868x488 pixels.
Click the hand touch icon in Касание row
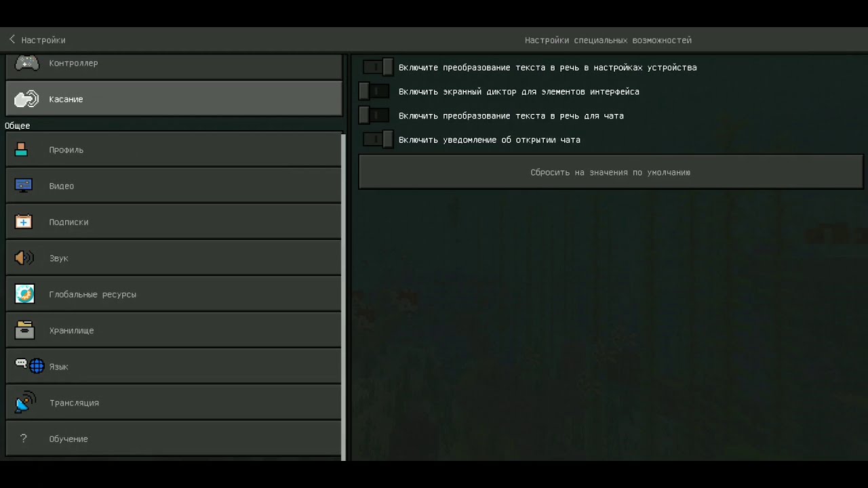(27, 99)
